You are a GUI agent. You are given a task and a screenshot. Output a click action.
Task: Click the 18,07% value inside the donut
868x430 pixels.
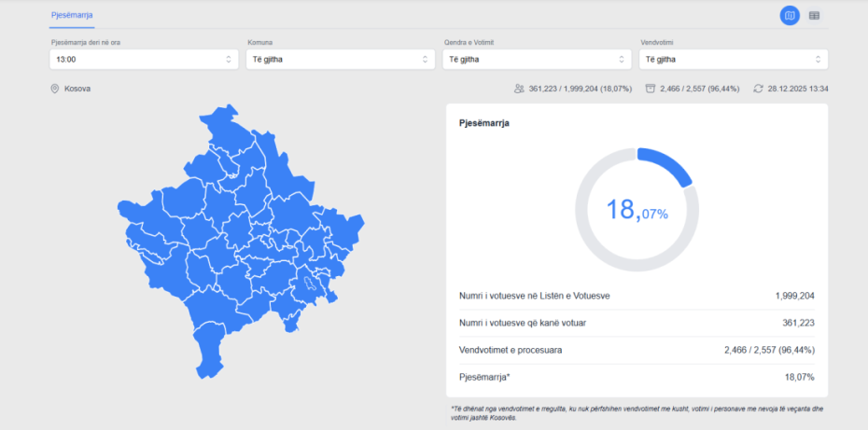[637, 210]
